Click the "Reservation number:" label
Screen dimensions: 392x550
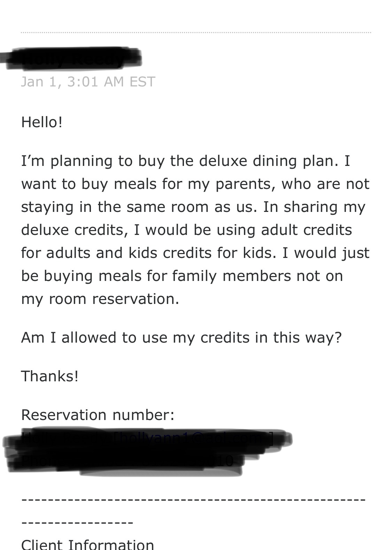98,415
